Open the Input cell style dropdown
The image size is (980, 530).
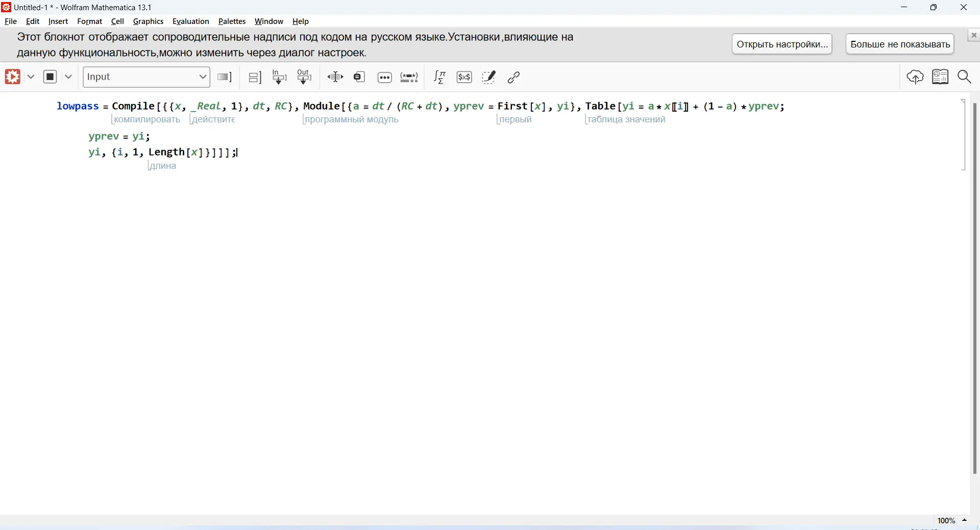146,77
